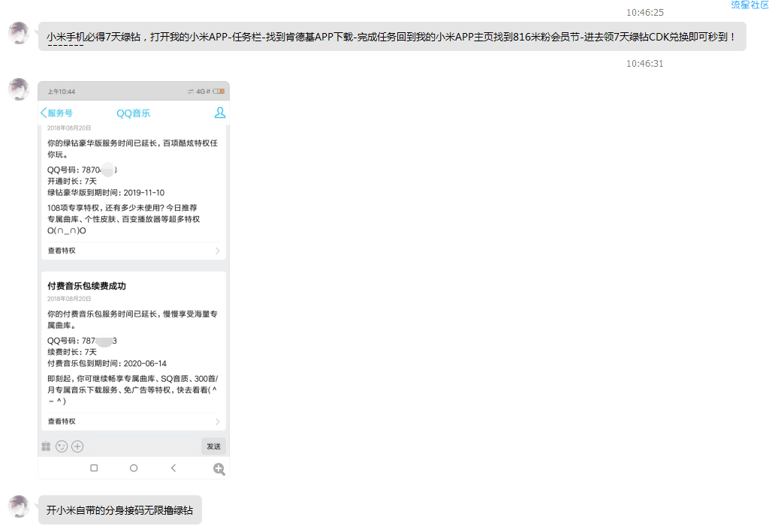
Task: Click the 绿钻豪华版到期时间: 2019-11-10 line
Action: pos(106,193)
